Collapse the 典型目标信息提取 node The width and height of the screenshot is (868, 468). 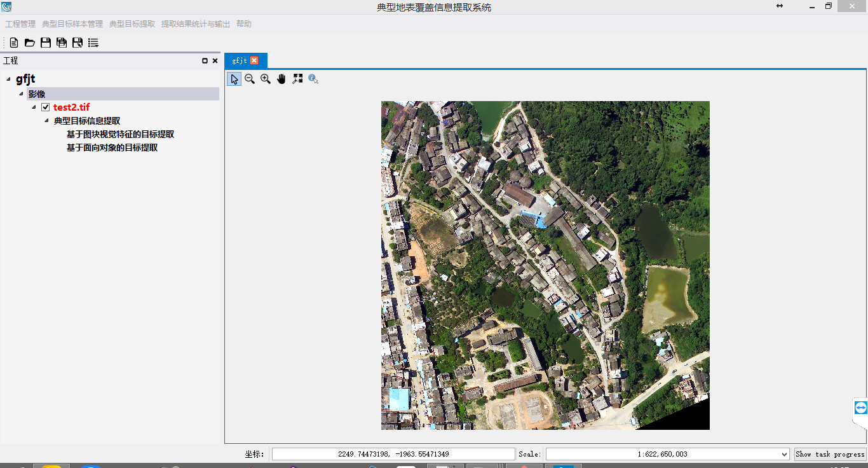46,121
